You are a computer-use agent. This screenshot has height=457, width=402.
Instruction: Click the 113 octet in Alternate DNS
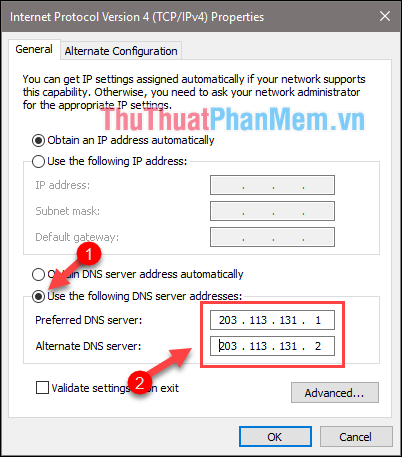point(258,346)
